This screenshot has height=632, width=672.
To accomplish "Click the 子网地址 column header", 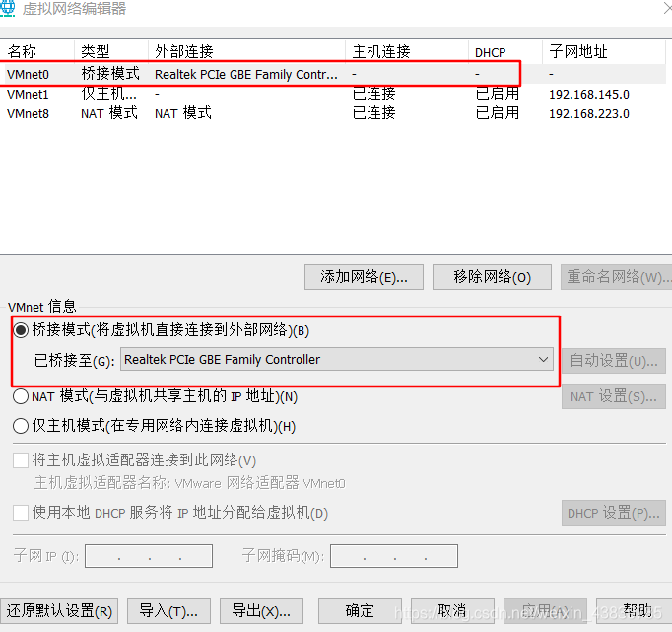I will pos(604,51).
